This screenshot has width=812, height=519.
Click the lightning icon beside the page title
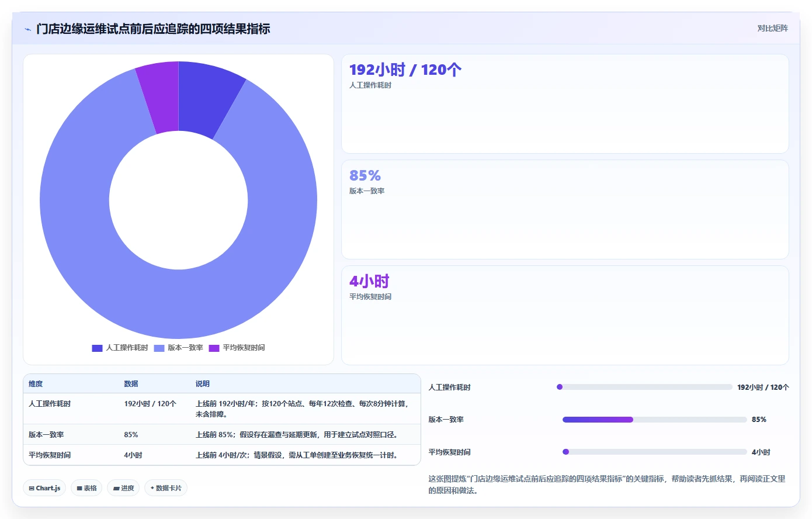(x=27, y=29)
